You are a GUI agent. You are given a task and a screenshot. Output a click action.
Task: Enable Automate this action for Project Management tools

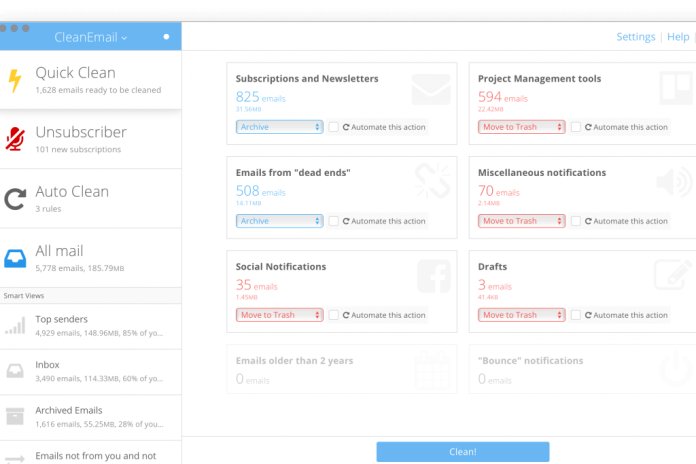pos(576,127)
